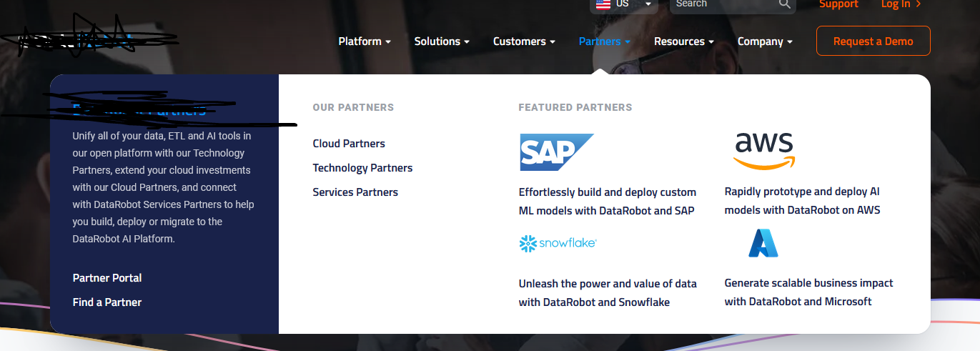
Task: Open the Technology Partners link
Action: (362, 168)
